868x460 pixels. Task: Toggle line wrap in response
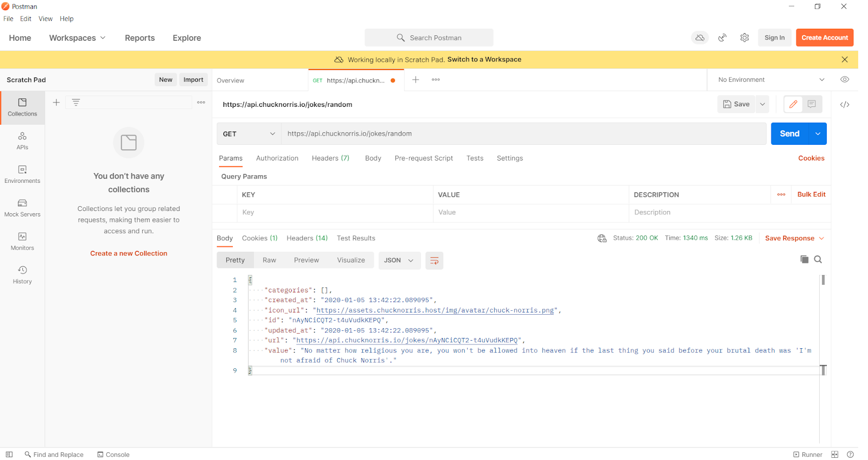click(434, 261)
